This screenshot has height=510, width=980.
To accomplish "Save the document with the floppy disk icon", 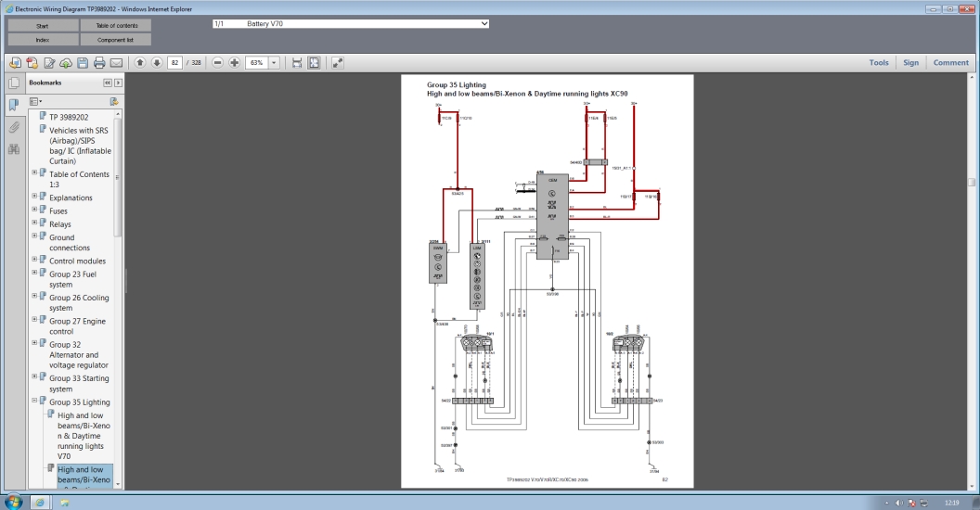I will click(83, 63).
